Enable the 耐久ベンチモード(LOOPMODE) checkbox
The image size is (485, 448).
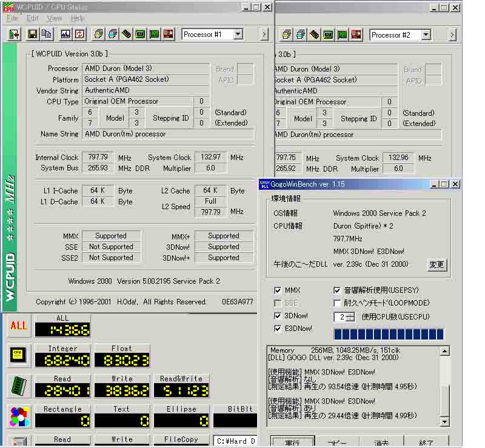click(337, 303)
